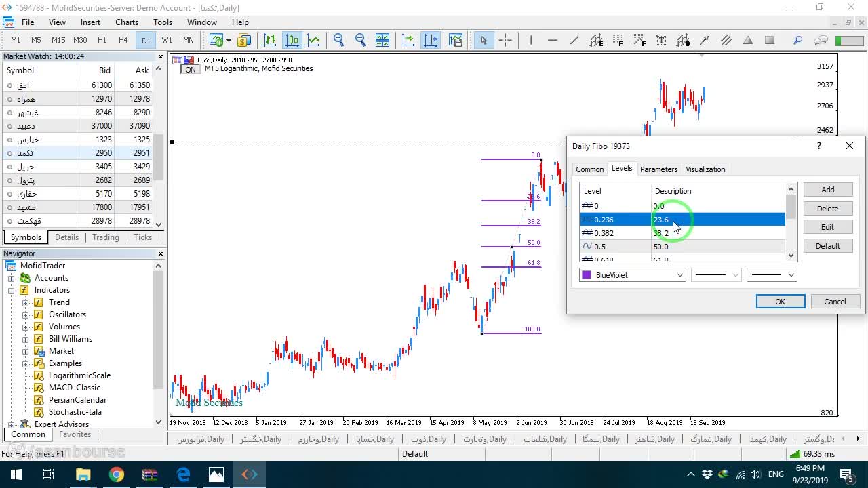The image size is (868, 488).
Task: Open the line width dropdown in Fibo dialog
Action: point(772,275)
